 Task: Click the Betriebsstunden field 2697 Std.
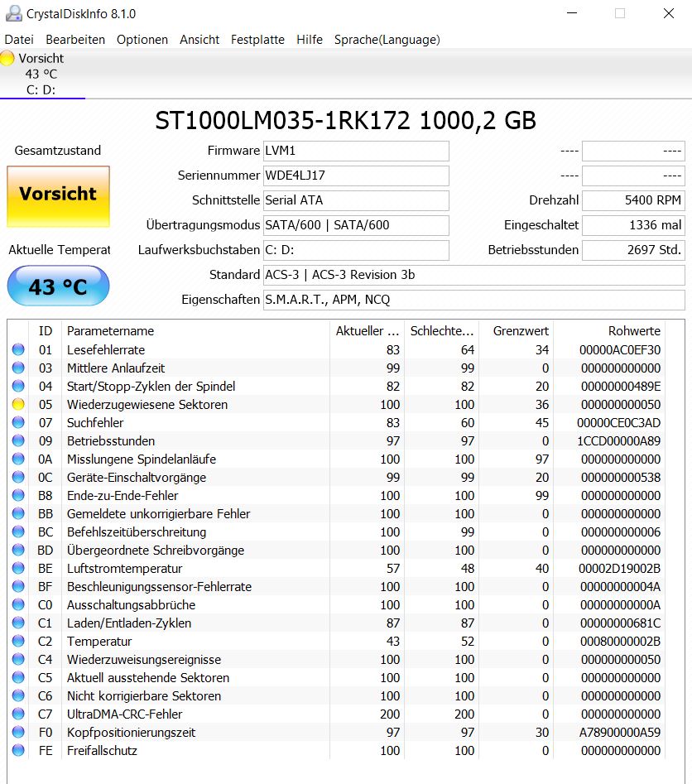[633, 250]
